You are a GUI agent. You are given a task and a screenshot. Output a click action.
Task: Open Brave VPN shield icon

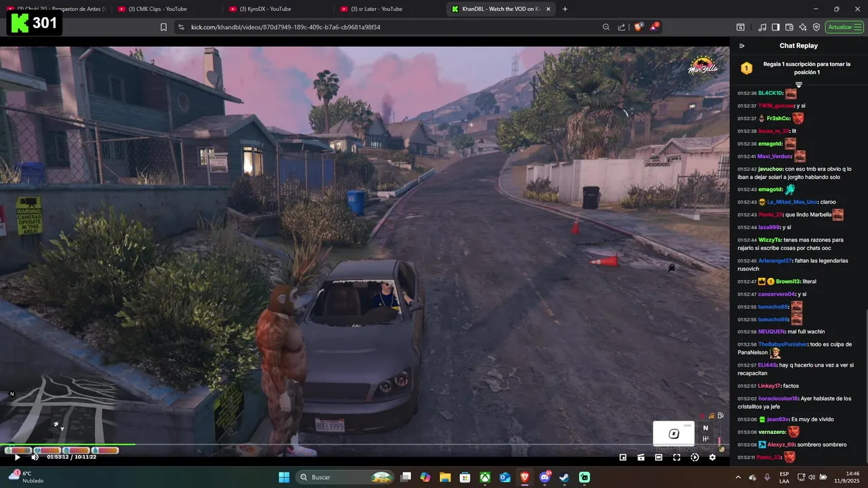click(816, 27)
